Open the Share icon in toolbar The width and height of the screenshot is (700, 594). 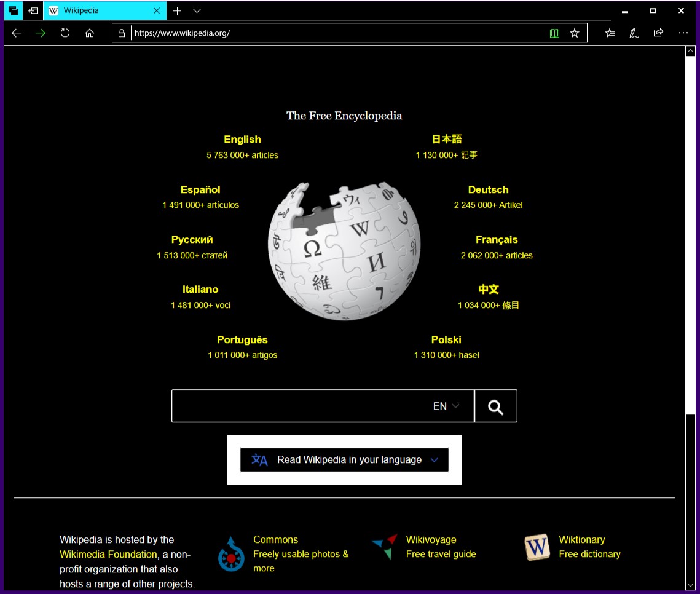click(x=658, y=33)
